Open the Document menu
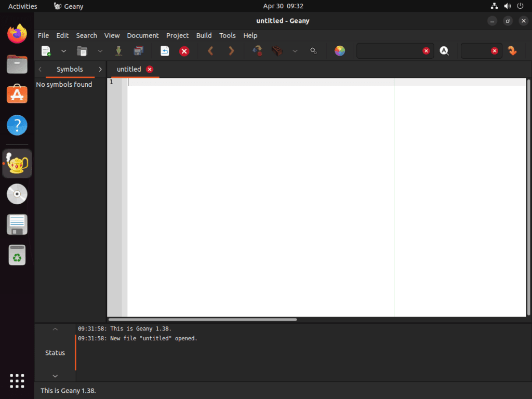The height and width of the screenshot is (399, 532). (x=142, y=35)
